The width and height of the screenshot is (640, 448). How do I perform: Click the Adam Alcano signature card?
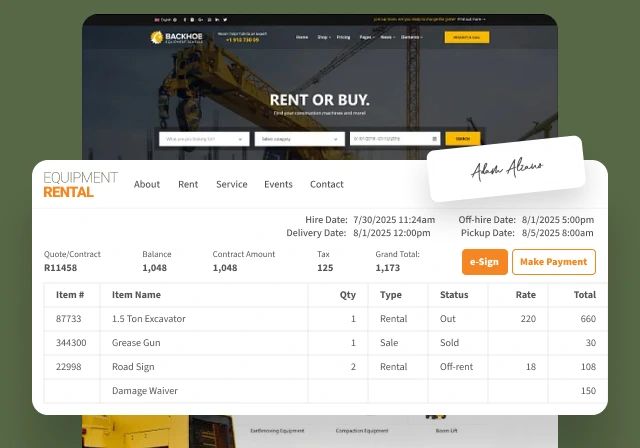pos(505,169)
